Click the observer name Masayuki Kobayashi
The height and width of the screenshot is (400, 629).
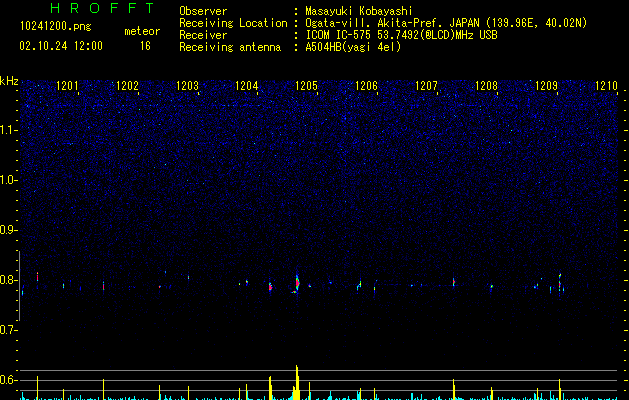click(x=359, y=11)
